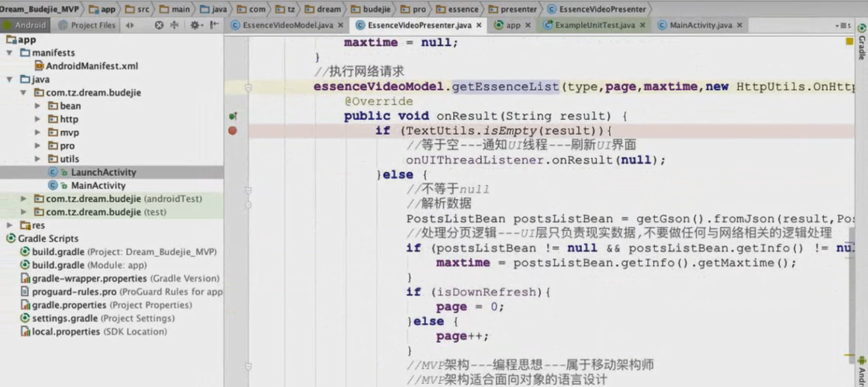Fold the code block at getEssenceList line

(248, 88)
